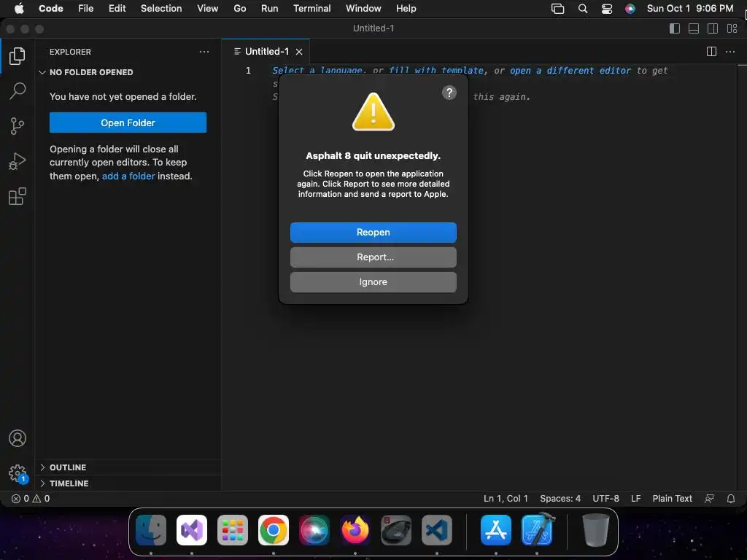This screenshot has width=747, height=560.
Task: Open Google Chrome from the Dock
Action: (274, 530)
